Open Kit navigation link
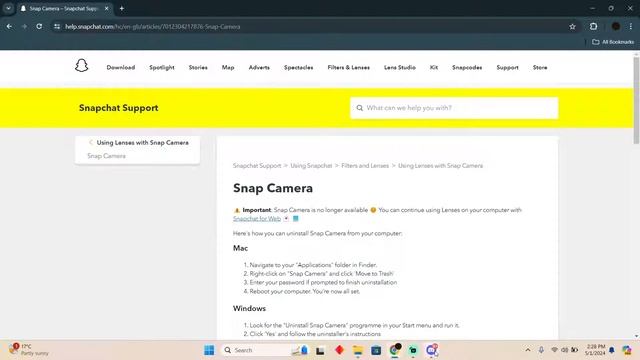The image size is (640, 360). 434,67
